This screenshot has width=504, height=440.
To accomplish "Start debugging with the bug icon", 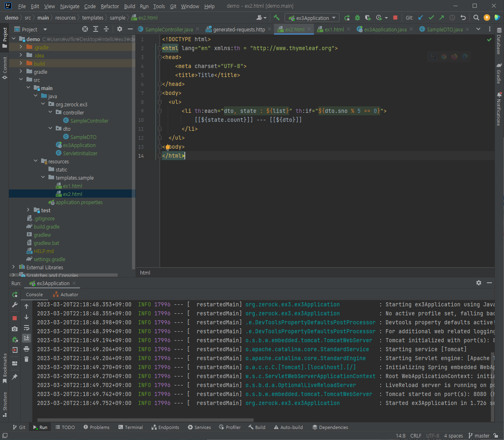I will (x=357, y=18).
